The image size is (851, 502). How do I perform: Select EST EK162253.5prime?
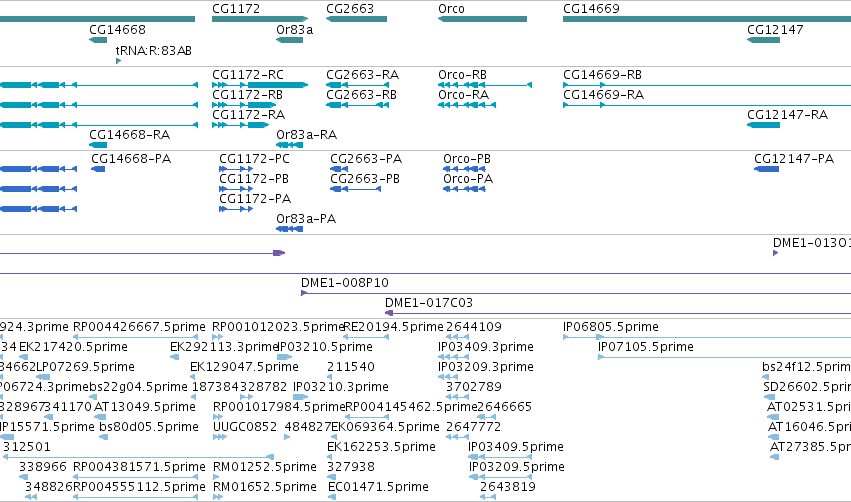click(x=382, y=448)
